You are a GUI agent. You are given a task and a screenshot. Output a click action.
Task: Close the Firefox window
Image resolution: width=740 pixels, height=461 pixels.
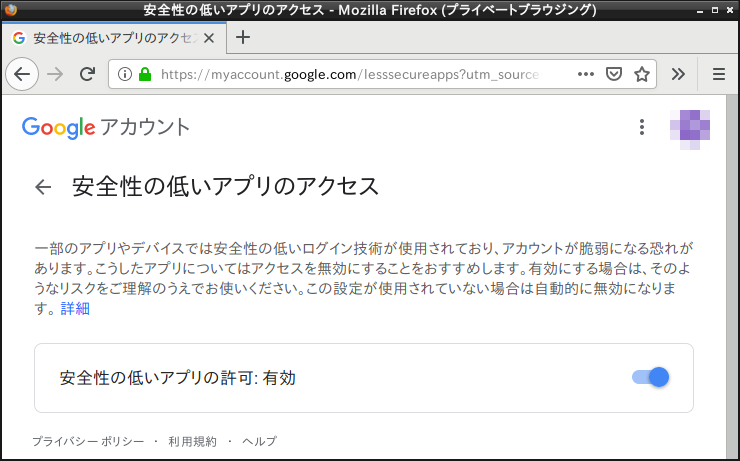coord(730,10)
